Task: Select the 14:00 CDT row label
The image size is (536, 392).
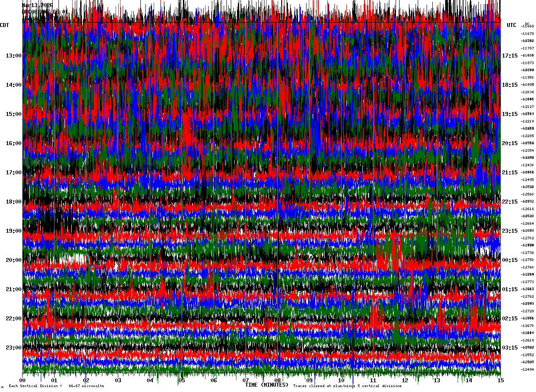Action: click(x=14, y=85)
